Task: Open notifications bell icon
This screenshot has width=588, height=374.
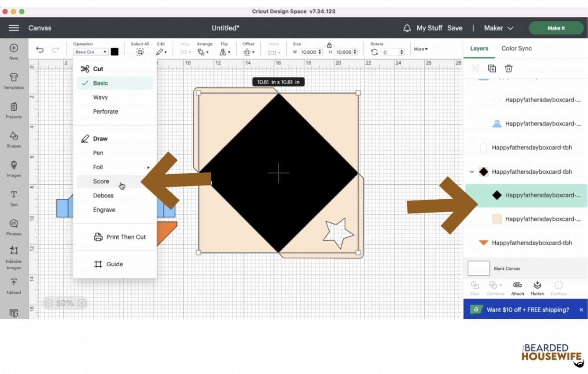Action: point(407,28)
